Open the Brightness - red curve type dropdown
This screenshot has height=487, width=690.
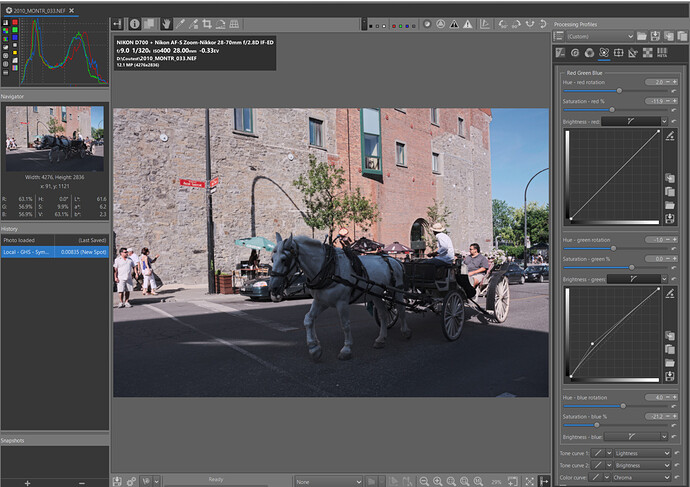(x=635, y=121)
